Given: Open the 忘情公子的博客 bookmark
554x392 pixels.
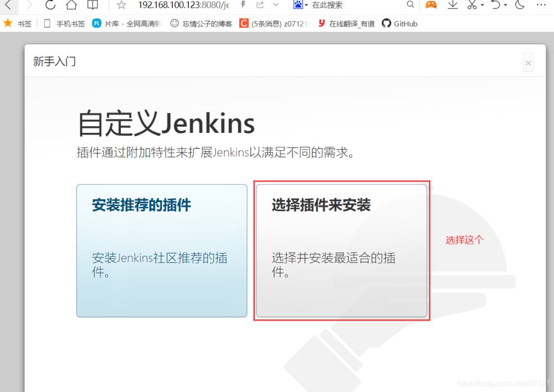Looking at the screenshot, I should (x=202, y=24).
